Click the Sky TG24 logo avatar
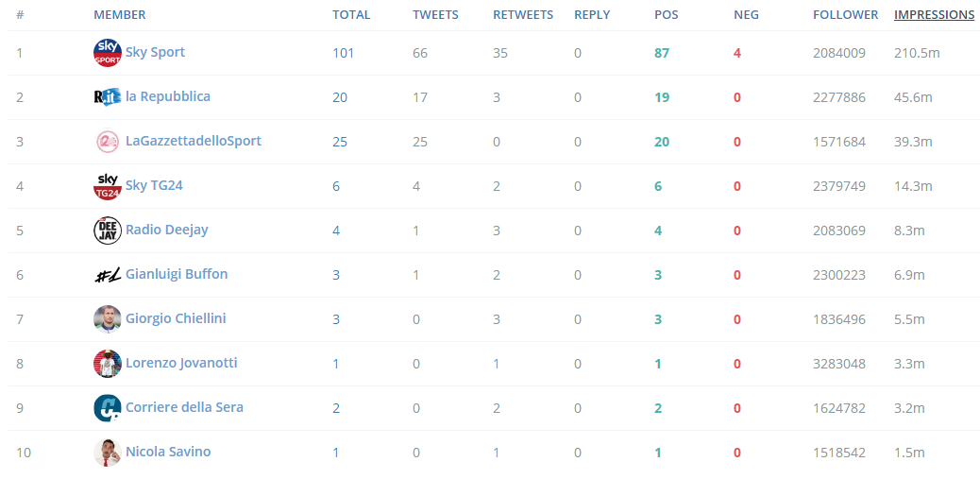 point(107,186)
